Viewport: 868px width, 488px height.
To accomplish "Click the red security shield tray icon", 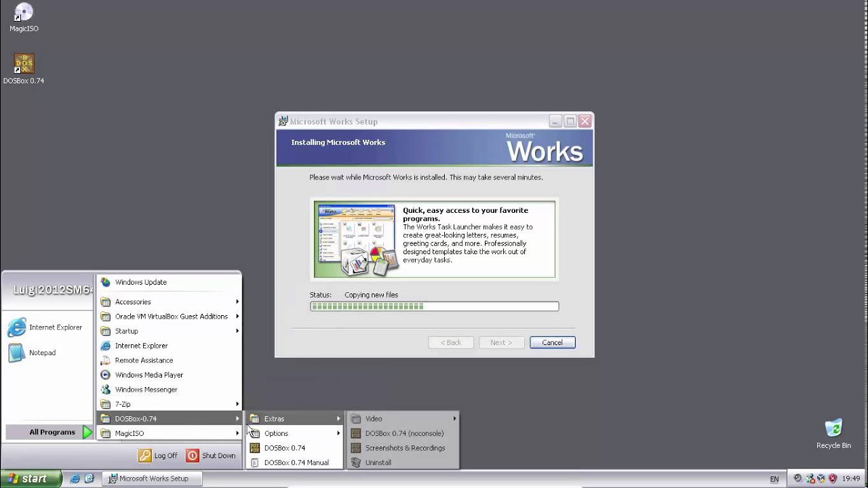I will pos(832,479).
